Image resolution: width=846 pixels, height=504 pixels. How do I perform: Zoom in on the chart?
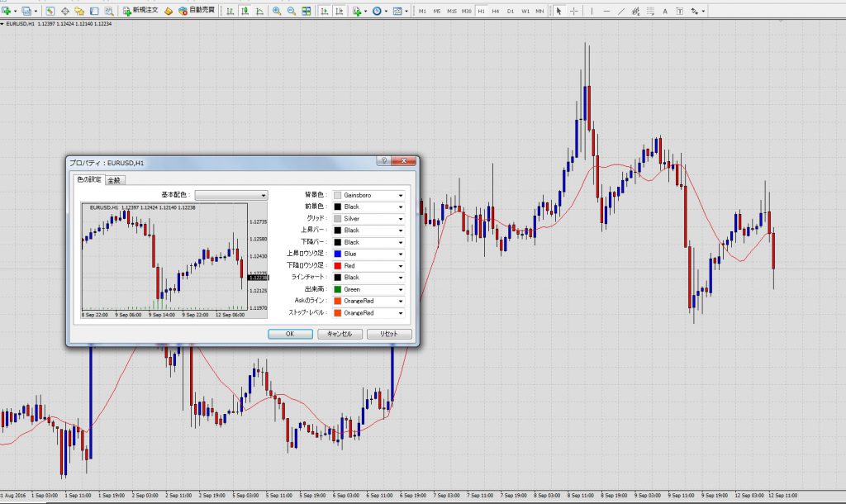point(277,11)
